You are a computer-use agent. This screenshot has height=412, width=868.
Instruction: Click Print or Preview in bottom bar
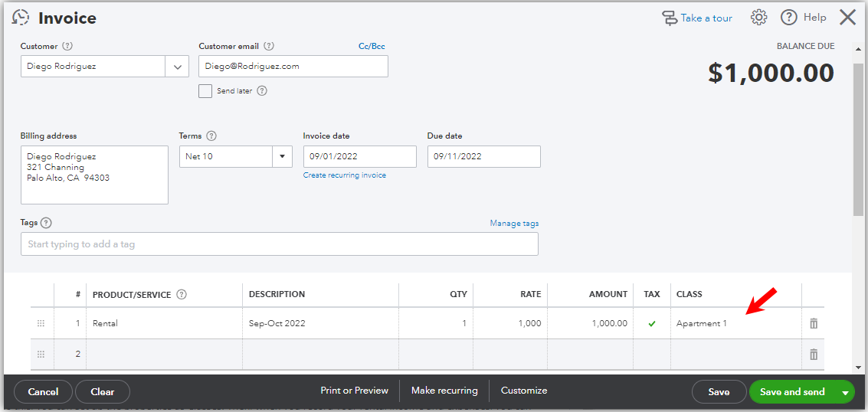click(x=354, y=391)
